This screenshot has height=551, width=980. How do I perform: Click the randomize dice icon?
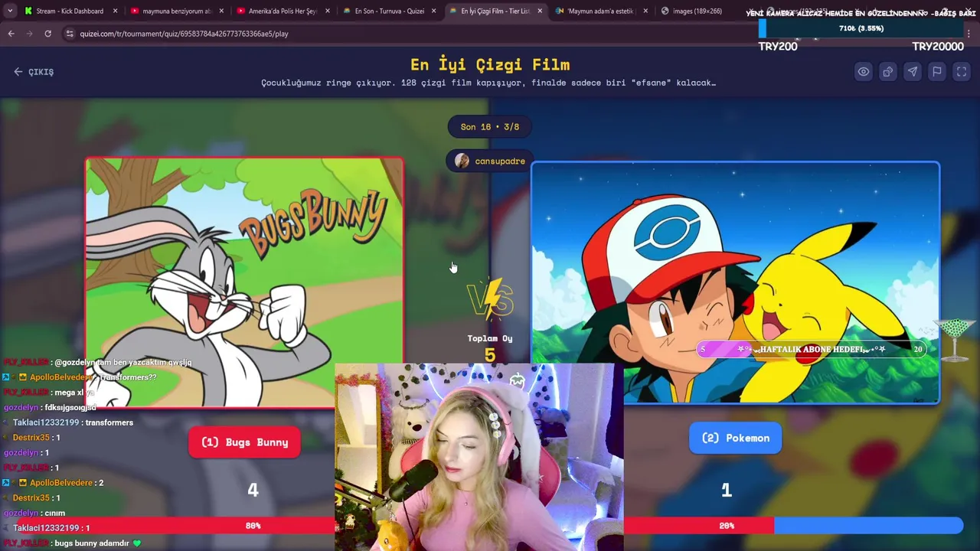point(887,71)
